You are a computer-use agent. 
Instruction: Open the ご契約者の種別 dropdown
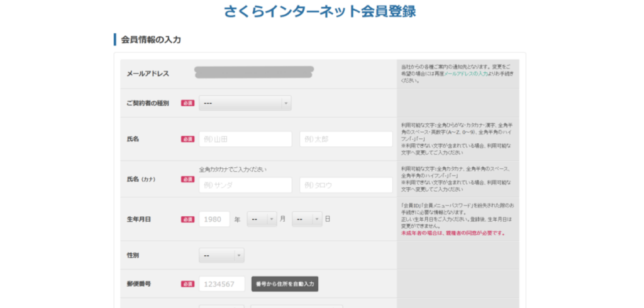[x=245, y=103]
